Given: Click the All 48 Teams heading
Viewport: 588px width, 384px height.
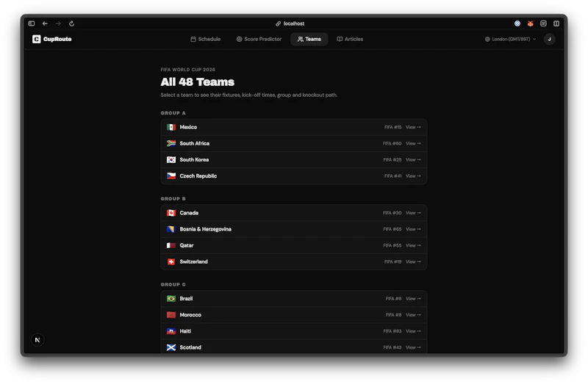Looking at the screenshot, I should click(x=197, y=81).
